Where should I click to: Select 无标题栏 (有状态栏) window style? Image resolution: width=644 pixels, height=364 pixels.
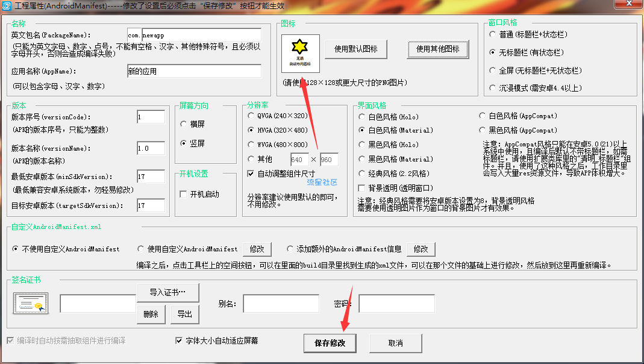point(527,52)
